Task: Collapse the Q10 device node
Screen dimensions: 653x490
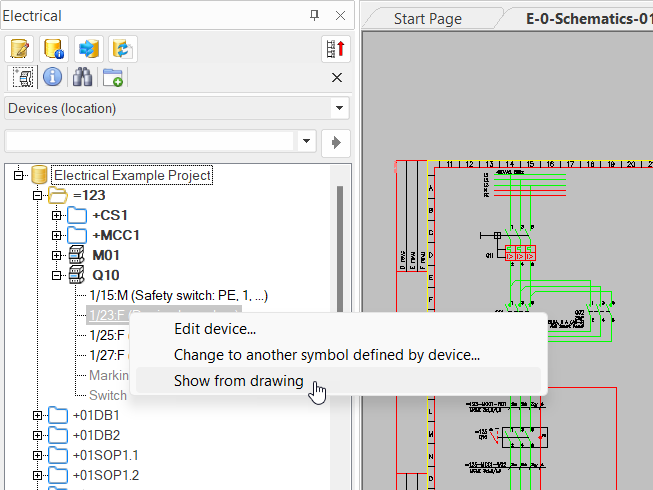Action: [58, 275]
